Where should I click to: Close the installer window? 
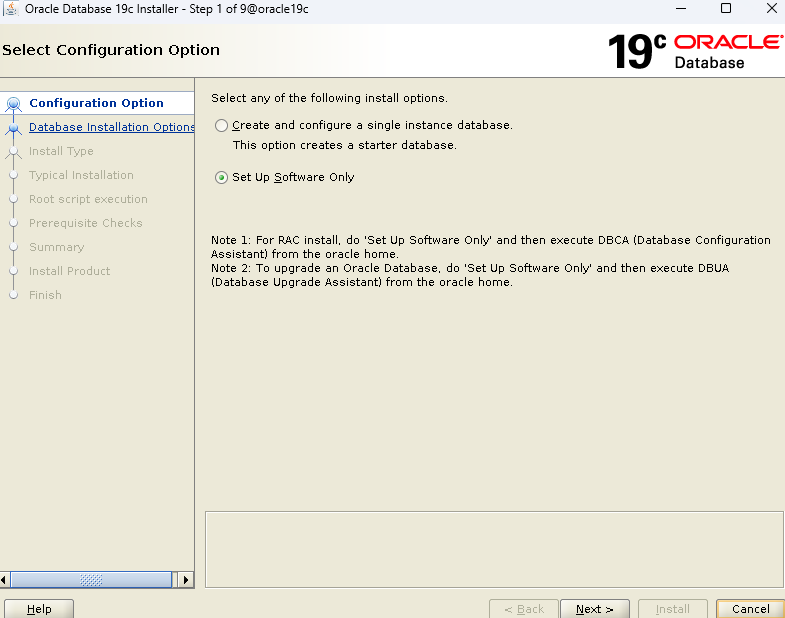pyautogui.click(x=771, y=9)
